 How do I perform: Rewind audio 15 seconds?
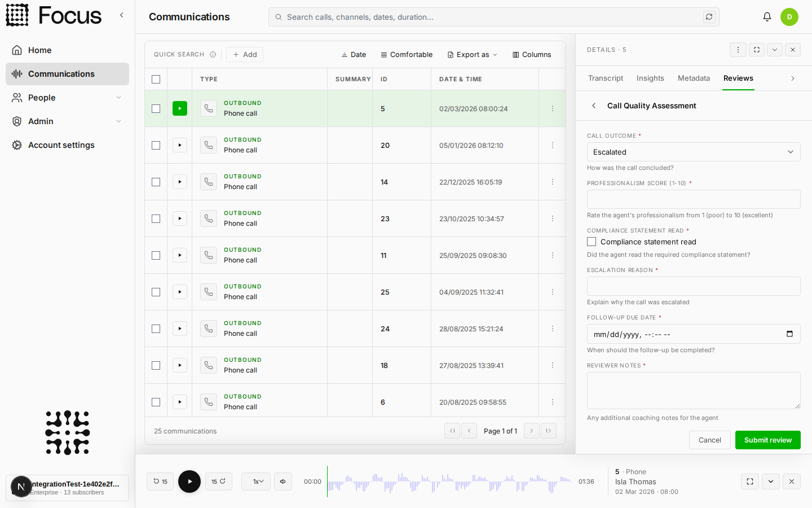click(x=160, y=481)
